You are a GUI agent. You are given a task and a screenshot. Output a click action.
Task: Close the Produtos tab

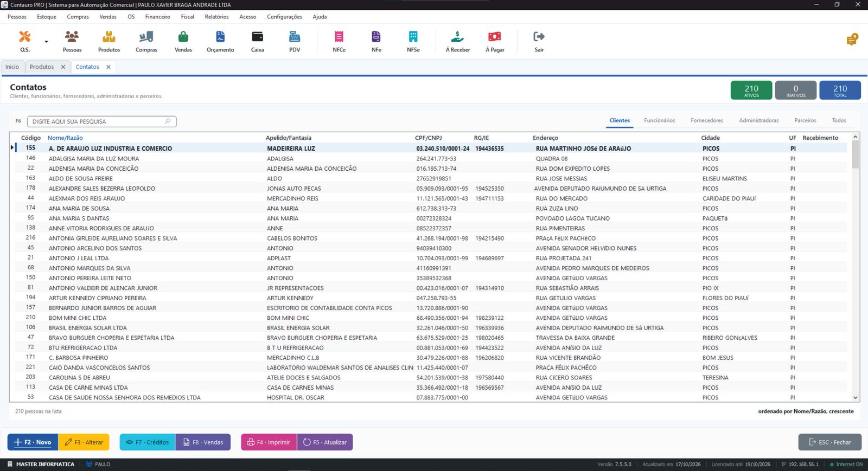point(63,67)
